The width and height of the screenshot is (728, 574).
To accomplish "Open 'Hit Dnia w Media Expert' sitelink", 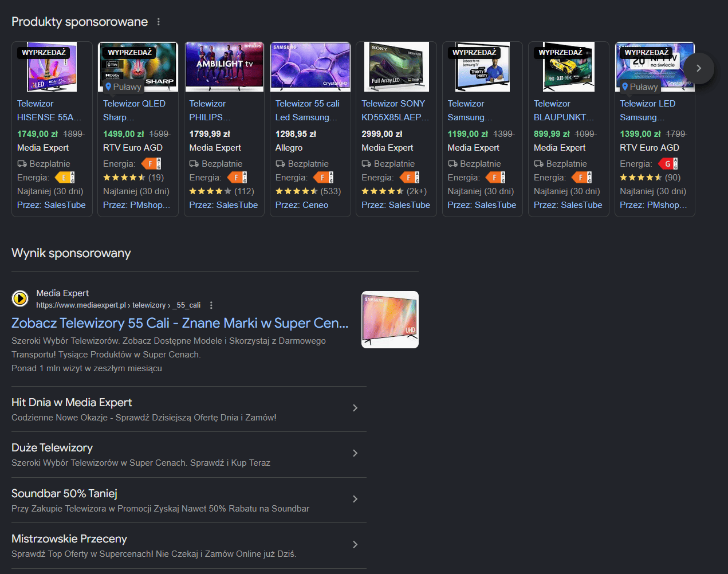I will click(x=72, y=403).
